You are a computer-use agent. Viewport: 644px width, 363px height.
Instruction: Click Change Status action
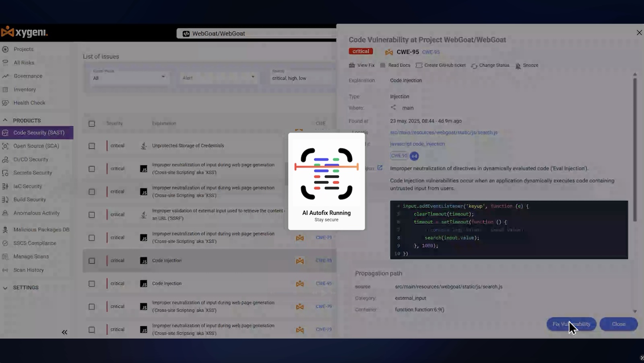tap(490, 65)
